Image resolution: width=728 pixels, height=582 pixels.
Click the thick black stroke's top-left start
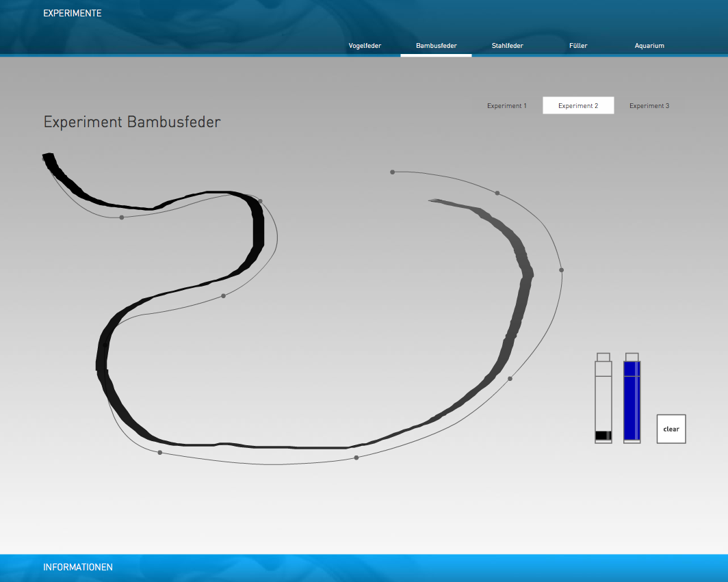tap(48, 157)
